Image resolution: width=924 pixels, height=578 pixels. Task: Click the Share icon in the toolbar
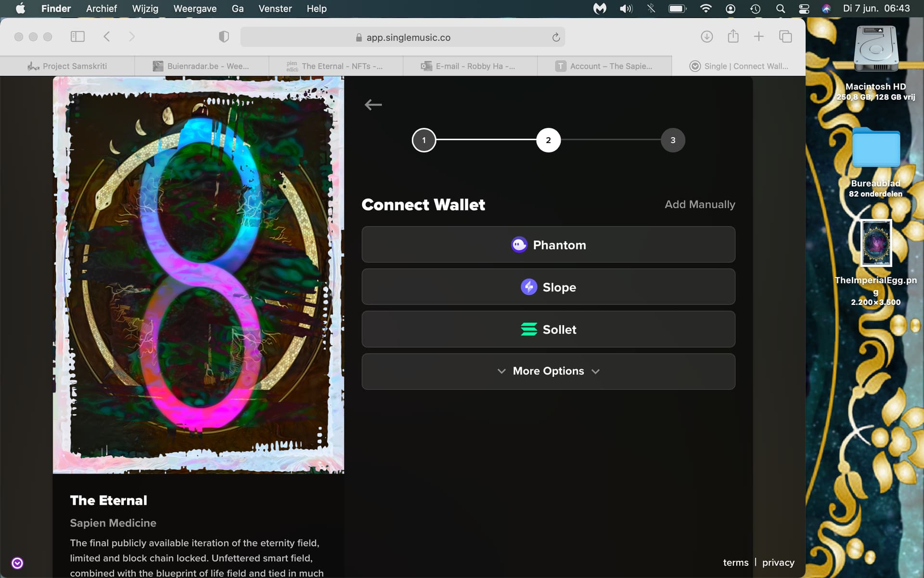click(733, 37)
